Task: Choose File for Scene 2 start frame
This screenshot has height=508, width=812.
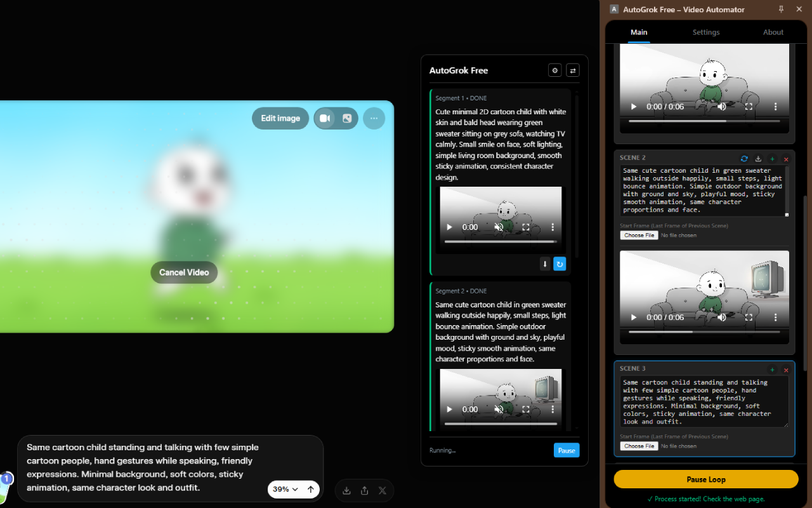Action: (x=639, y=235)
